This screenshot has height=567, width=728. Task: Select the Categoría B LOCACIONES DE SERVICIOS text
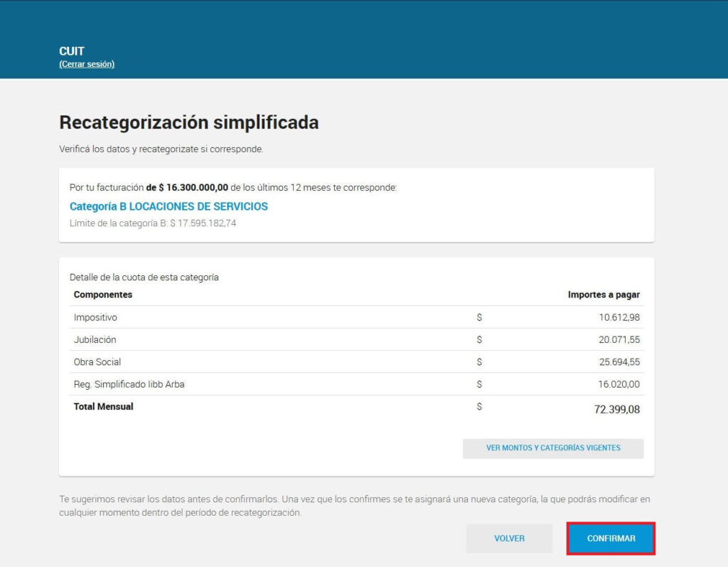pyautogui.click(x=168, y=206)
